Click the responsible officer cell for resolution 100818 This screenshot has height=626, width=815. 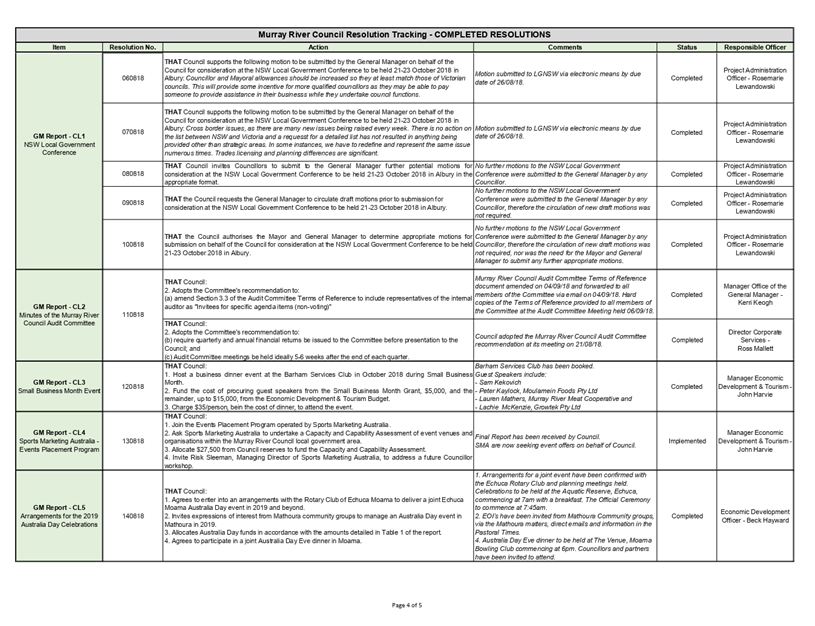point(755,244)
